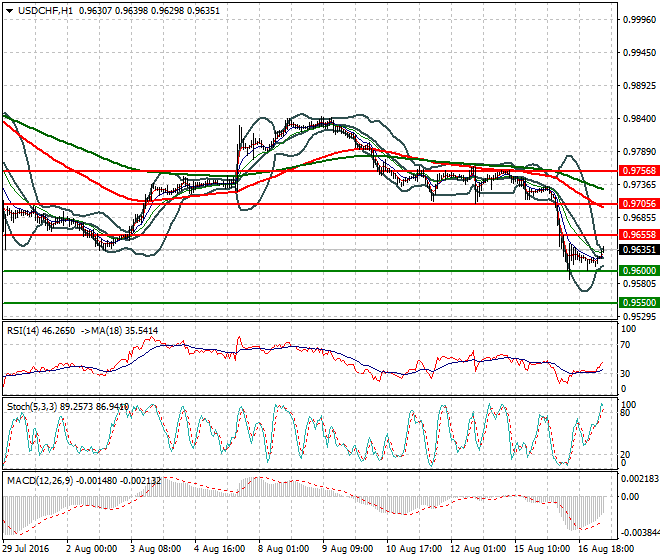Viewport: 660px width, 560px height.
Task: Click the 0.99960 value on price scale
Action: (638, 19)
